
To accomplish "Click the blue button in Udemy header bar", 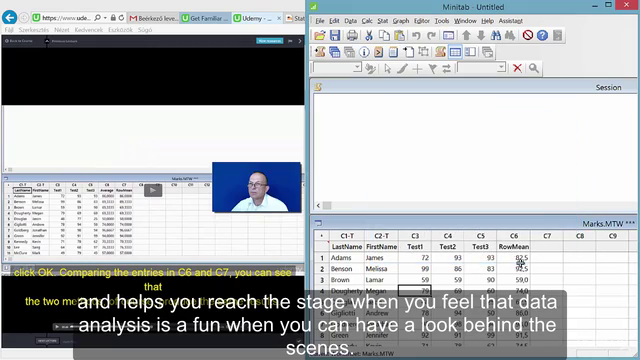I will coord(269,41).
